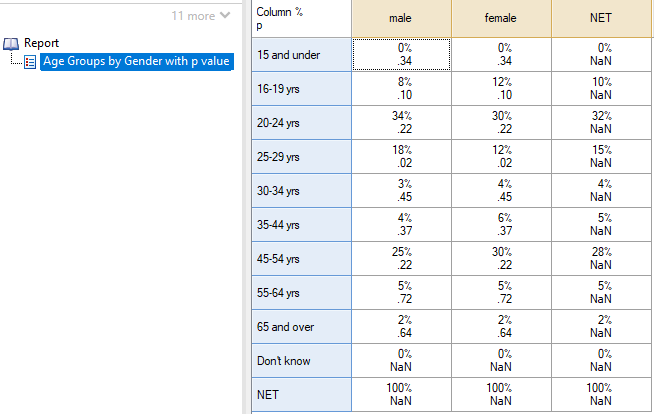Select the Don't know row header
This screenshot has width=654, height=414.
point(302,361)
